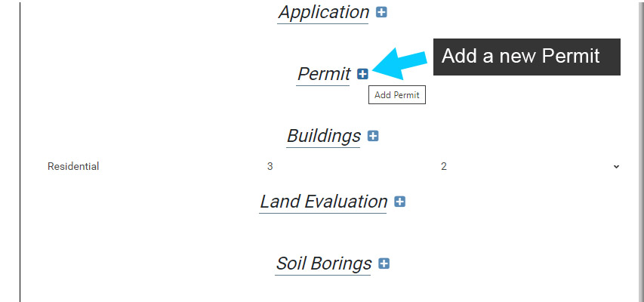Select the Residential cell in Buildings row
This screenshot has height=302, width=644.
[73, 167]
